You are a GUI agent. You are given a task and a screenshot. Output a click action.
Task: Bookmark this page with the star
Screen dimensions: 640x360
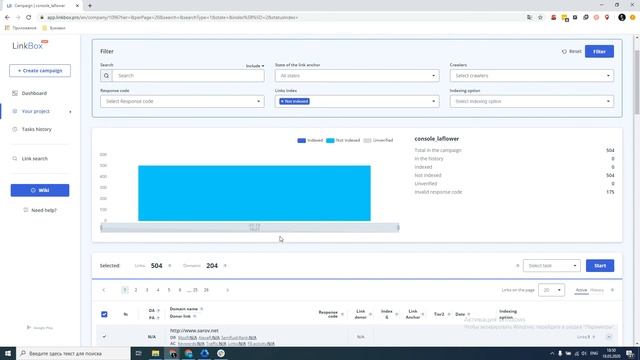point(540,18)
